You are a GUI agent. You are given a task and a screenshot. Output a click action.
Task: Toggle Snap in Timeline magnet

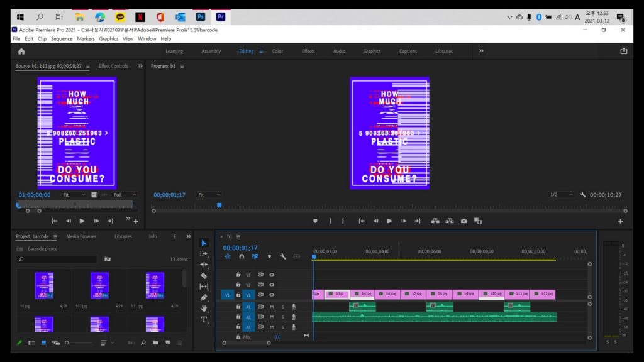pos(241,256)
